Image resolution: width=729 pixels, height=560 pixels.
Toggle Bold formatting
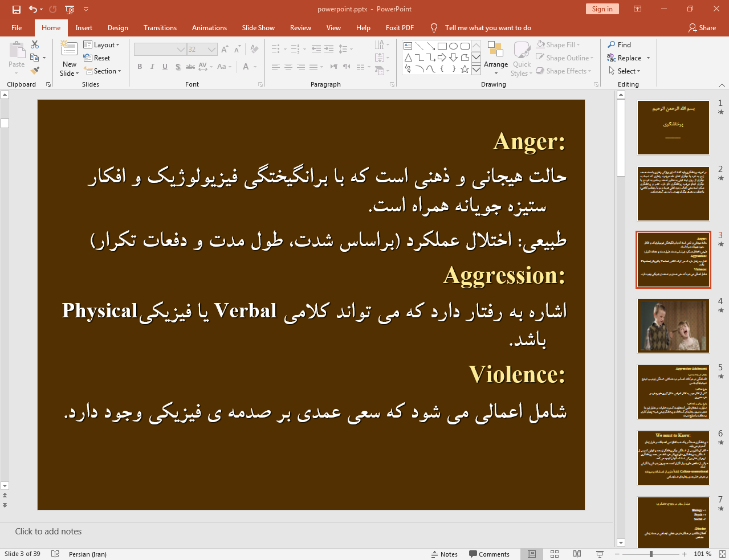tap(140, 67)
